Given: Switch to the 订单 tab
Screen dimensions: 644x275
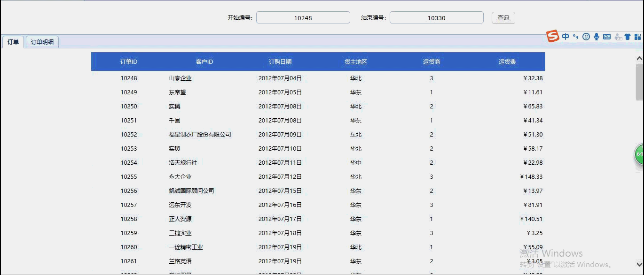Looking at the screenshot, I should [x=13, y=42].
